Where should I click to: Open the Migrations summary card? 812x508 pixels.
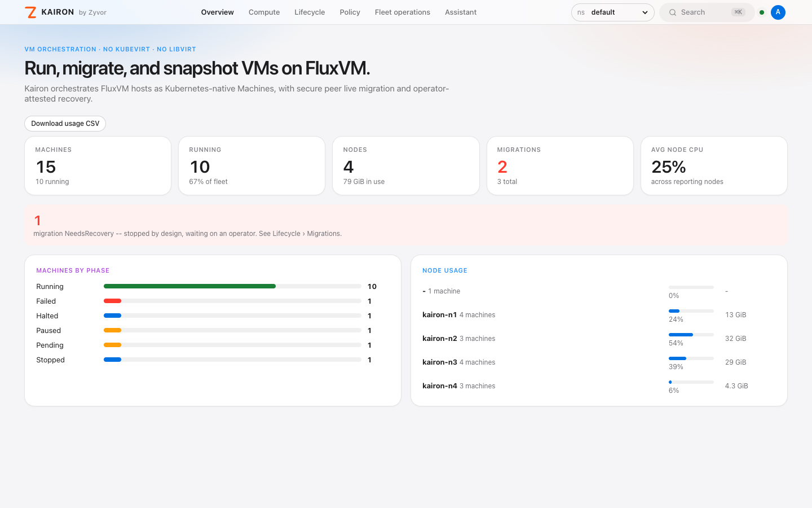tap(560, 166)
